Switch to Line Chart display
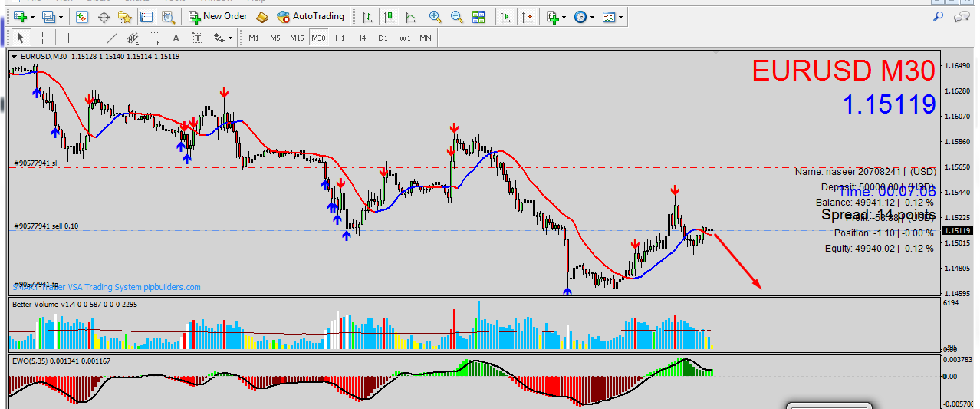The width and height of the screenshot is (980, 409). click(411, 16)
